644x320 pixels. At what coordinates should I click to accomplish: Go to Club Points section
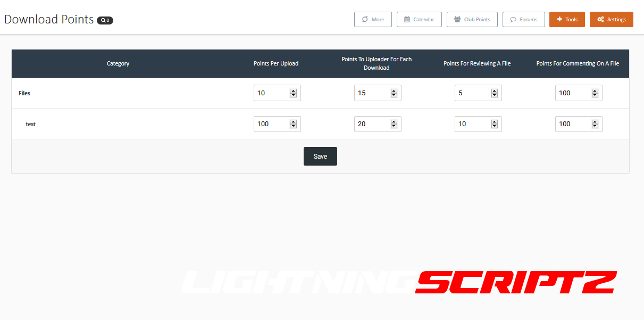[472, 19]
